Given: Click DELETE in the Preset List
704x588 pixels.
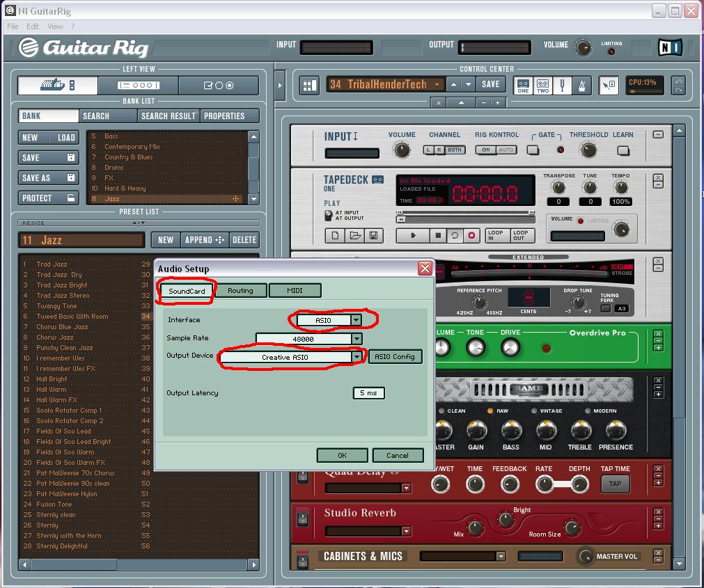Looking at the screenshot, I should (x=244, y=240).
